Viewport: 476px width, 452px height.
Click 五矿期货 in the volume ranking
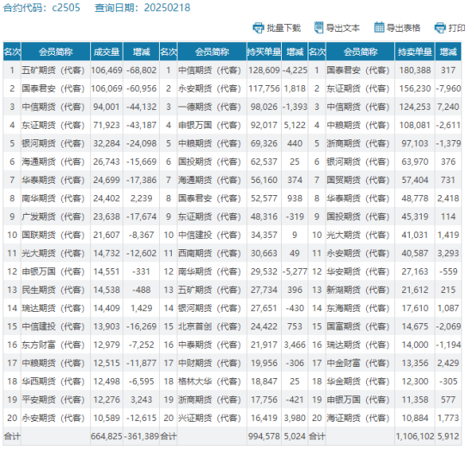click(52, 70)
